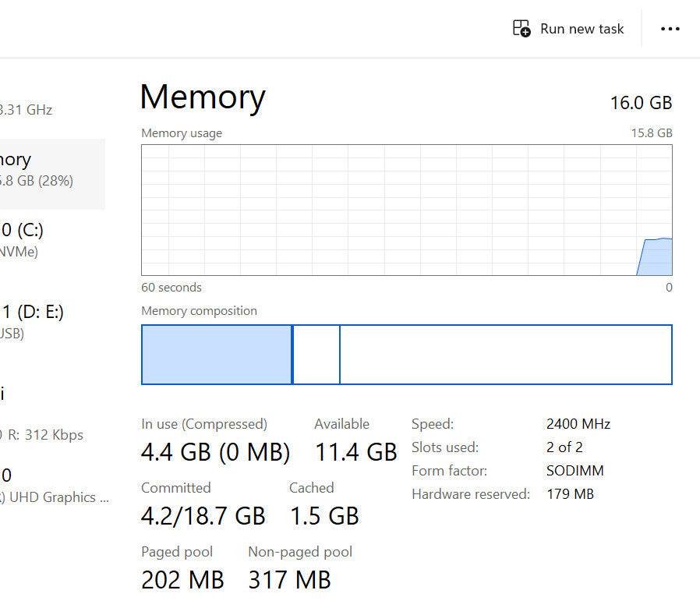Click the Available 11.4 GB value
Viewport: 700px width, 615px height.
[355, 451]
